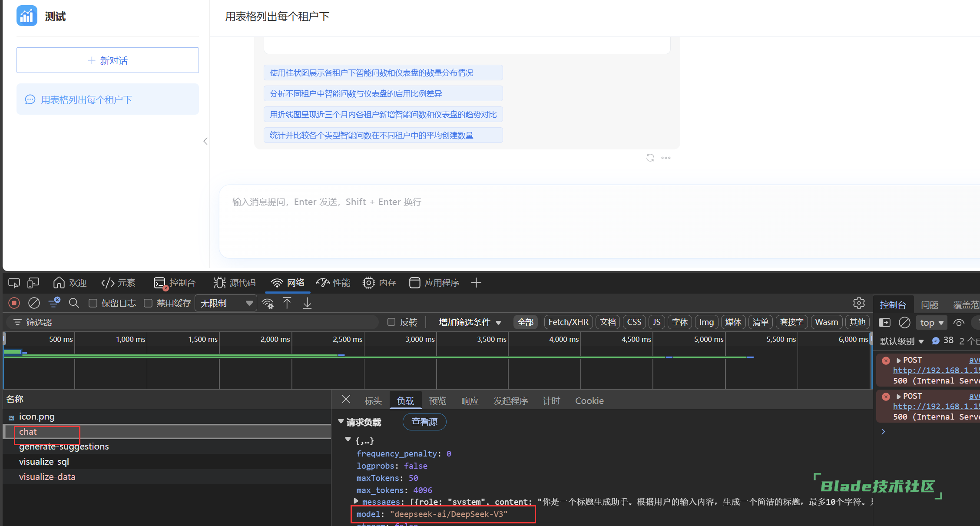Viewport: 980px width, 526px height.
Task: Open the 增加筛选条件 dropdown
Action: [x=469, y=322]
